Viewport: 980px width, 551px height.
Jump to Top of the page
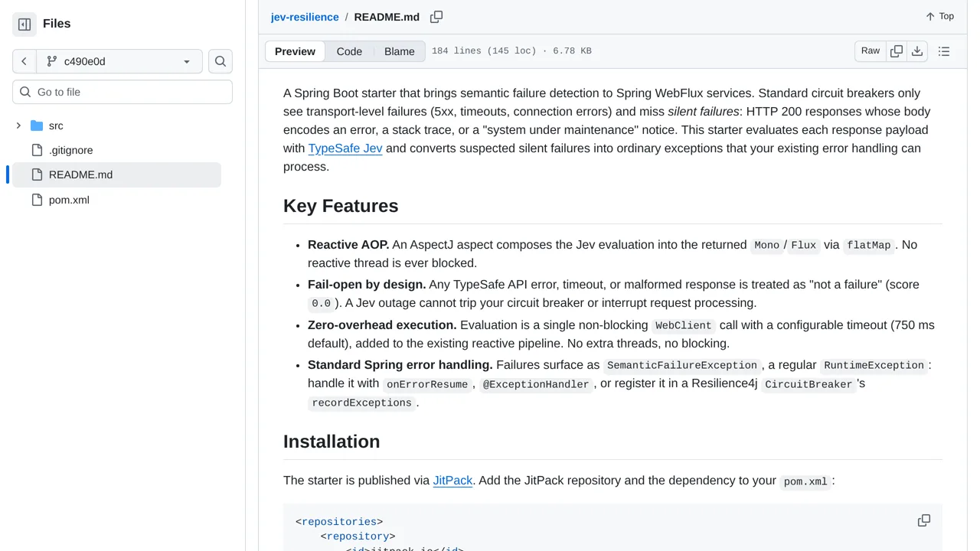click(939, 16)
